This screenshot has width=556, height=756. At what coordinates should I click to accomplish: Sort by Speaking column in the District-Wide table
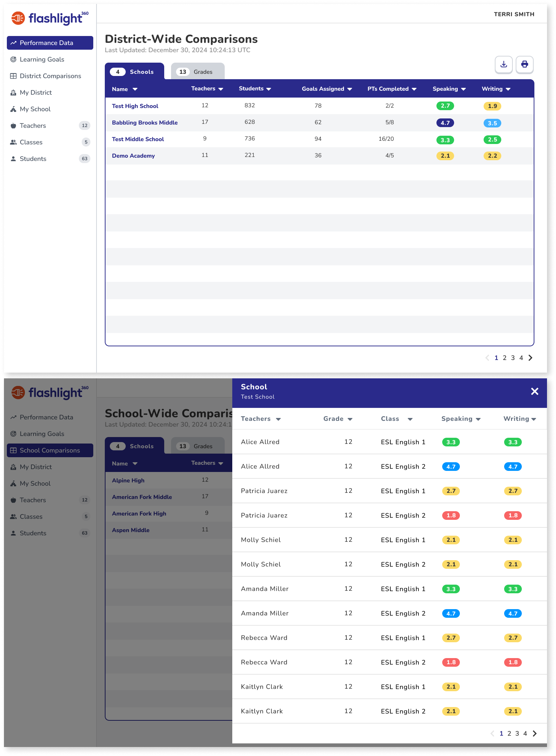tap(449, 89)
